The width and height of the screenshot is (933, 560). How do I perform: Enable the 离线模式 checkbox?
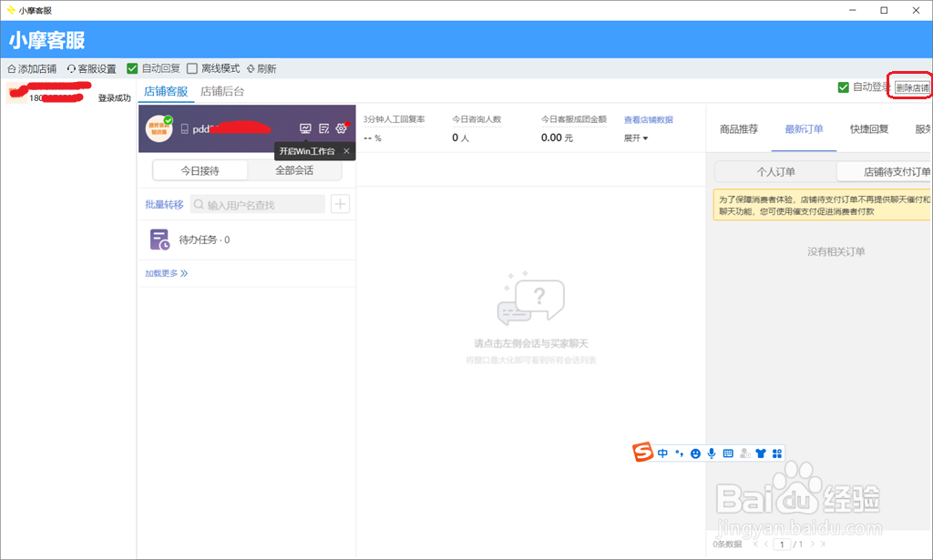click(x=192, y=68)
